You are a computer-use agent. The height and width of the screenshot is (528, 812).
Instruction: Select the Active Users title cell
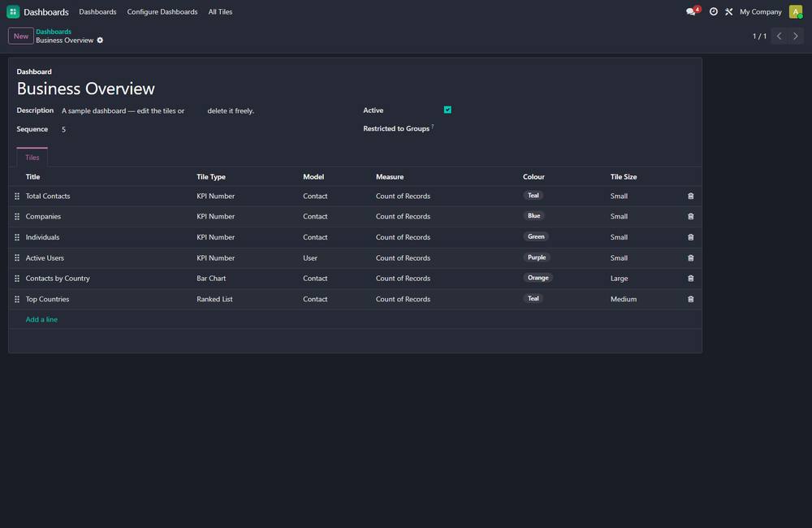45,258
